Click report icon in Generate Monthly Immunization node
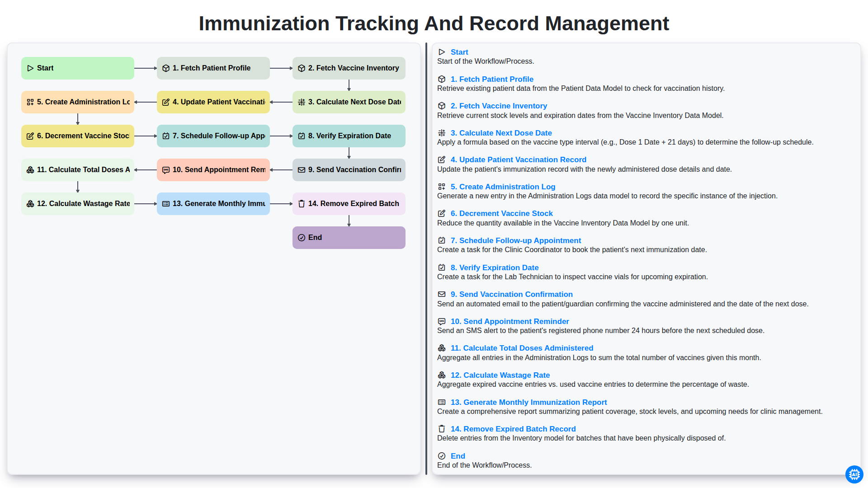This screenshot has height=488, width=868. [x=166, y=204]
